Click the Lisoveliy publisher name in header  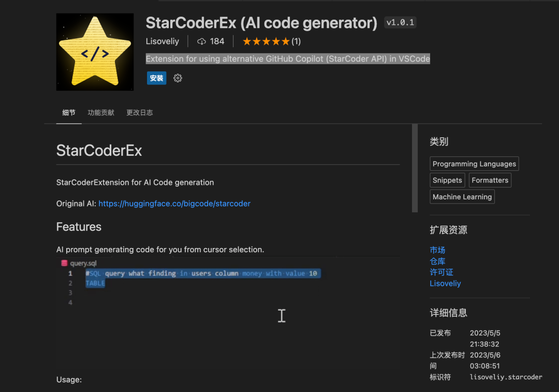pos(162,41)
